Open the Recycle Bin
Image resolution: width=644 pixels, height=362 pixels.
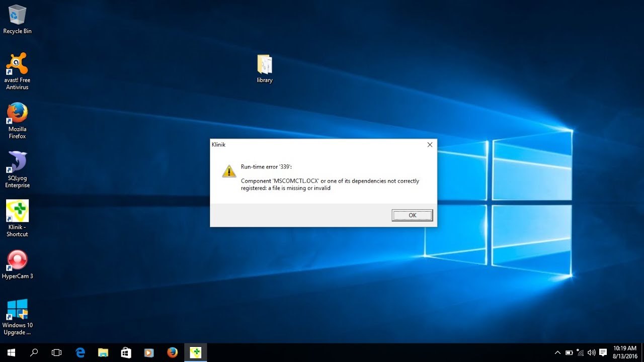[17, 16]
